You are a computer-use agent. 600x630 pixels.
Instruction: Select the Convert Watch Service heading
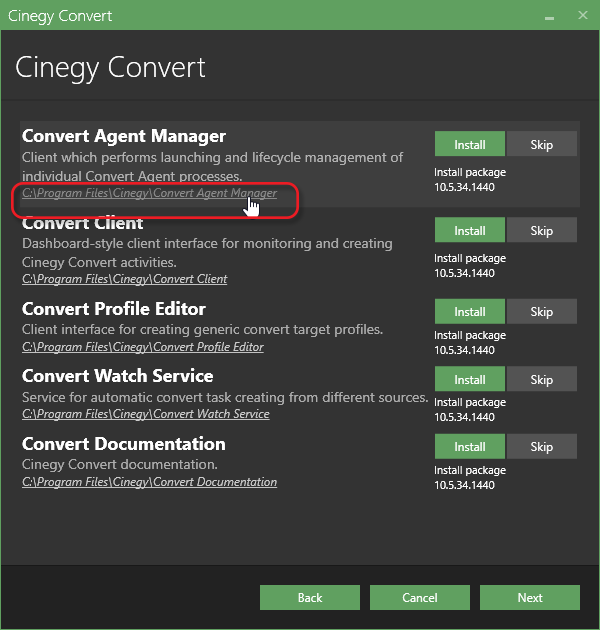117,376
